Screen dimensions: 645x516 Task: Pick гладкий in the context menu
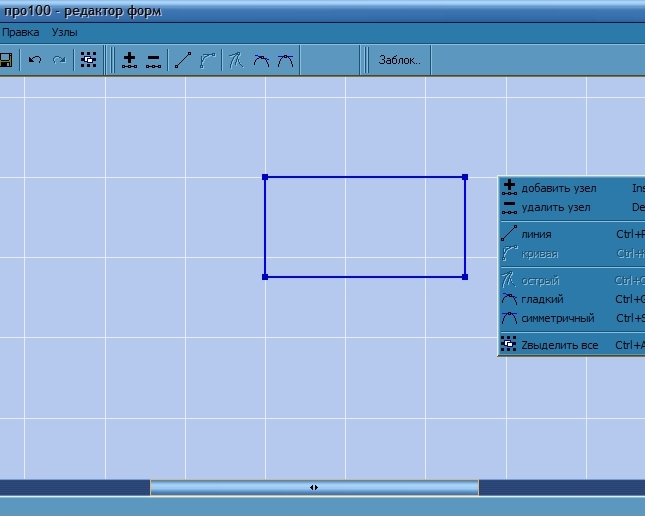coord(542,299)
